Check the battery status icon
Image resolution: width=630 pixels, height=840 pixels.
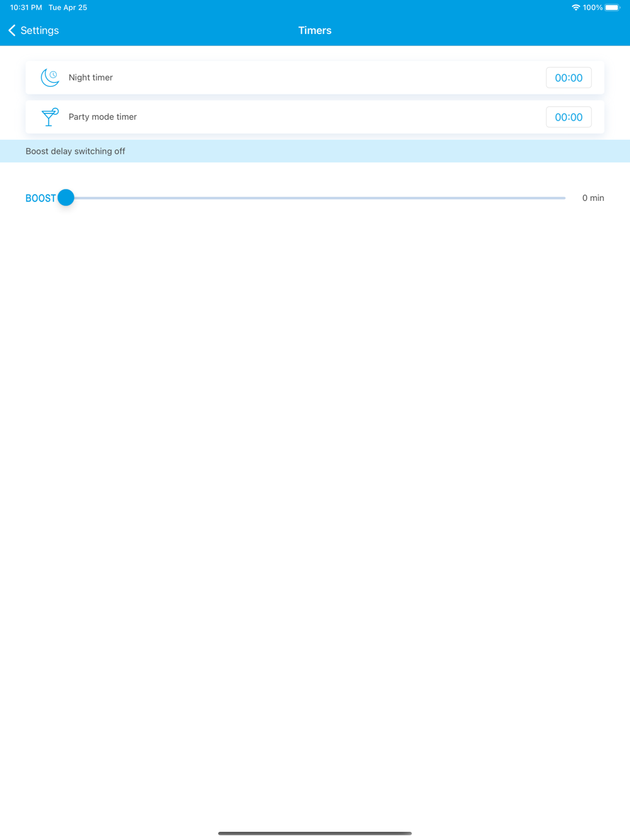point(612,8)
